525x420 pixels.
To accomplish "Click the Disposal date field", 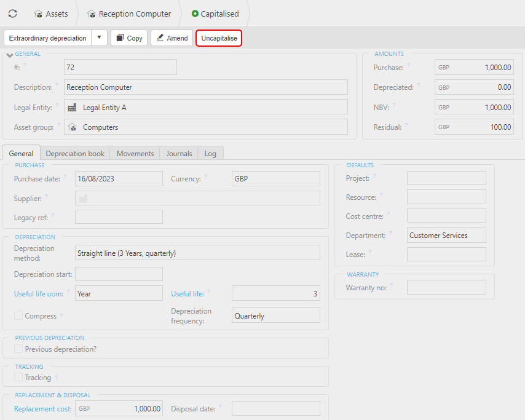I will [x=276, y=408].
